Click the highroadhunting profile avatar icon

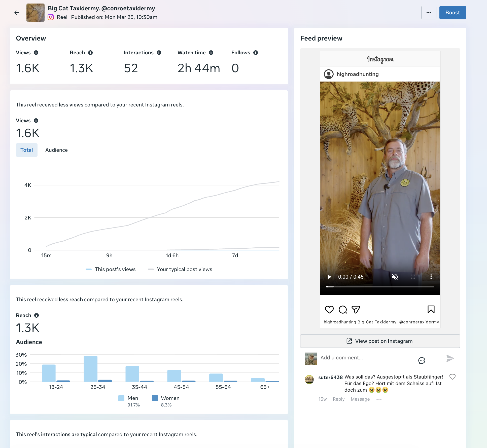(x=329, y=74)
